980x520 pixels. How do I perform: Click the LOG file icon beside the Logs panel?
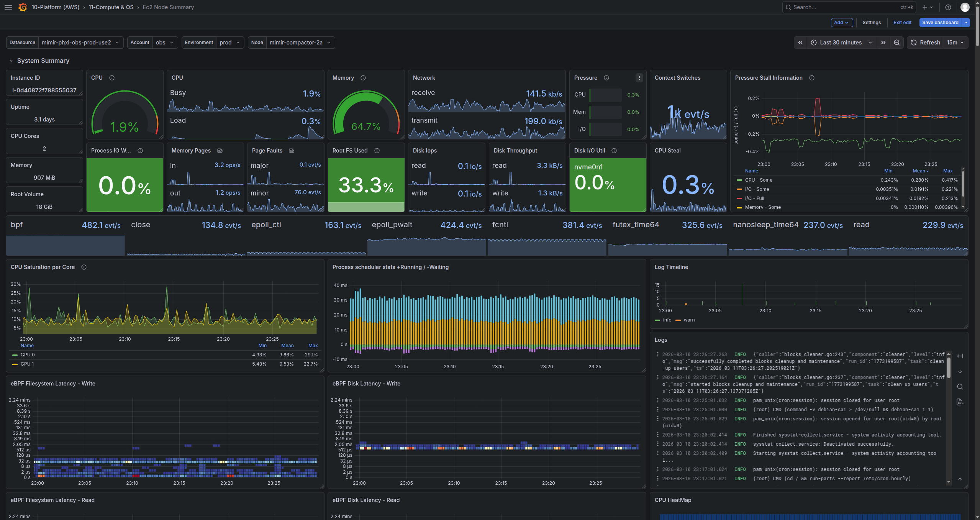coord(960,402)
